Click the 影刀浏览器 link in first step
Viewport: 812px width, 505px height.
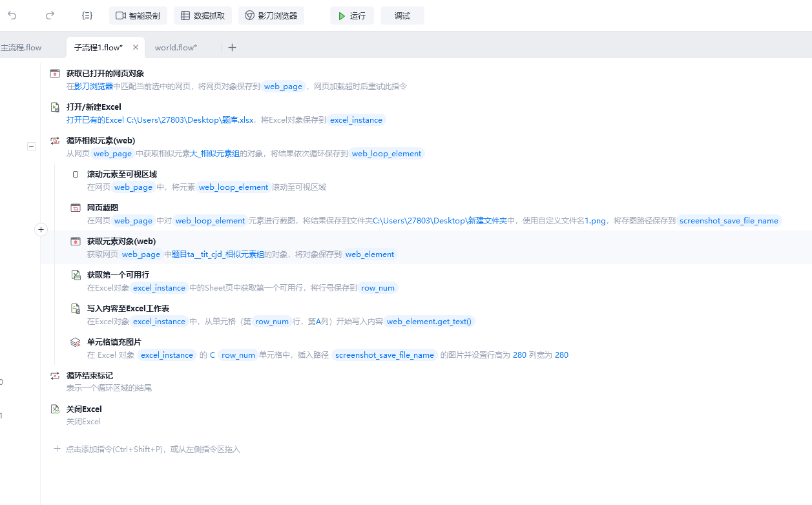pos(94,86)
